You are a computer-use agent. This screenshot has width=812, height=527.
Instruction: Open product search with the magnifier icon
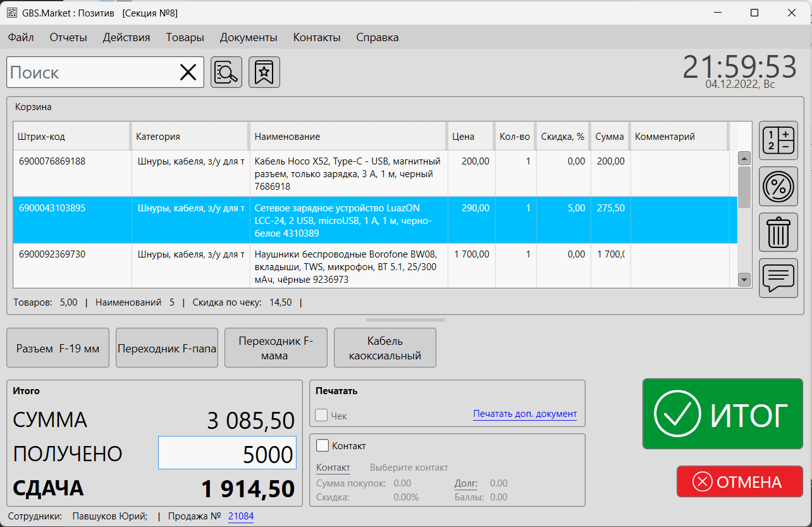226,71
